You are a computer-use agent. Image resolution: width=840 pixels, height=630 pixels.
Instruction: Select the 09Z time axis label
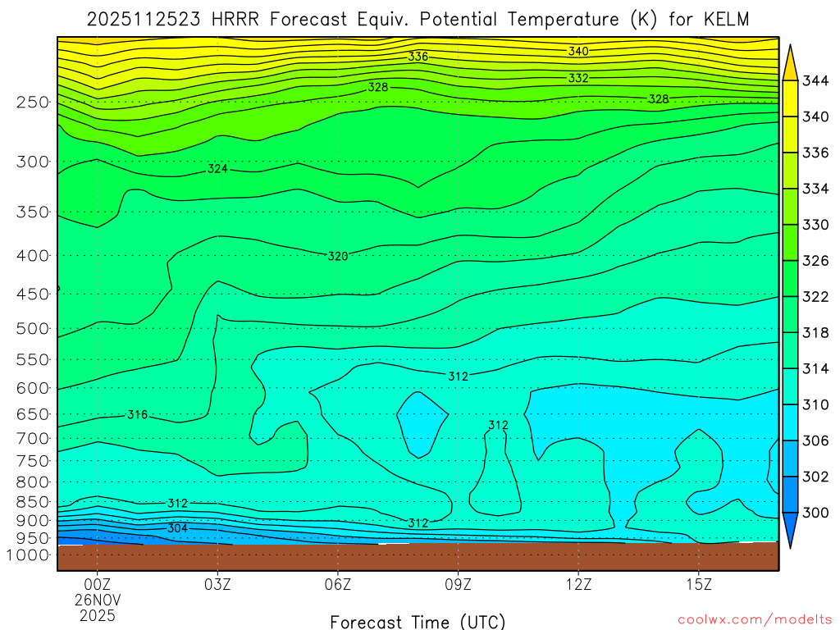tap(458, 584)
